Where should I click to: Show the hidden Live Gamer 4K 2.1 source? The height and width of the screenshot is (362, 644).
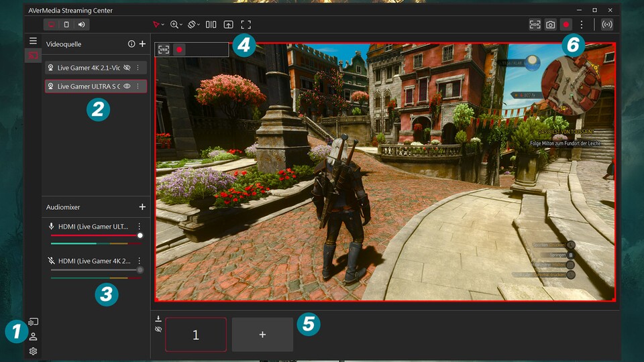point(127,68)
